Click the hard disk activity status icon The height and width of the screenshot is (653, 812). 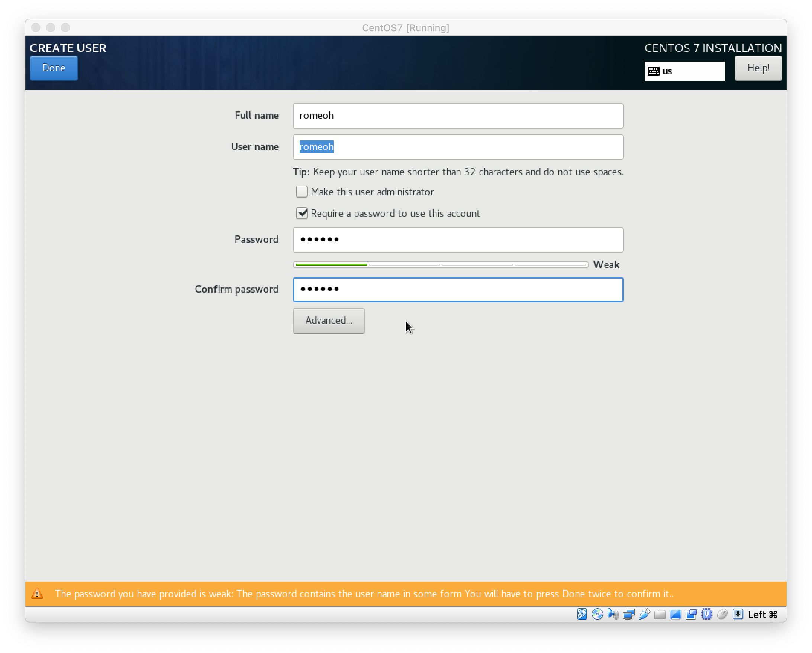pyautogui.click(x=582, y=614)
